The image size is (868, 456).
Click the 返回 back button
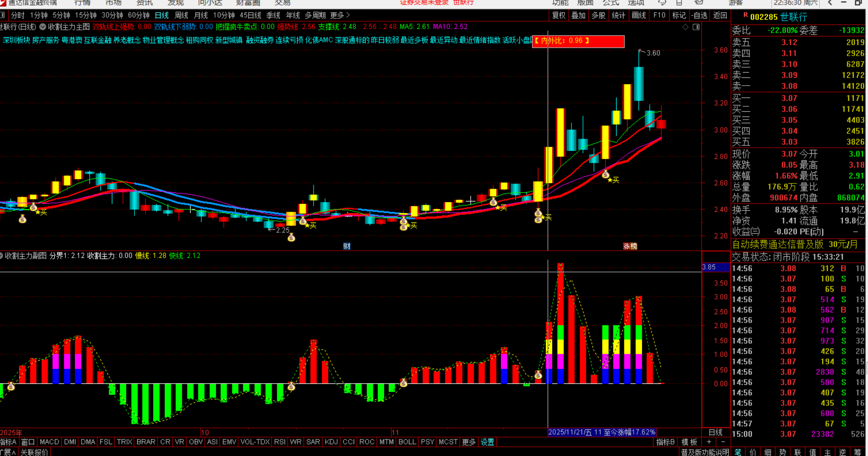pos(720,15)
